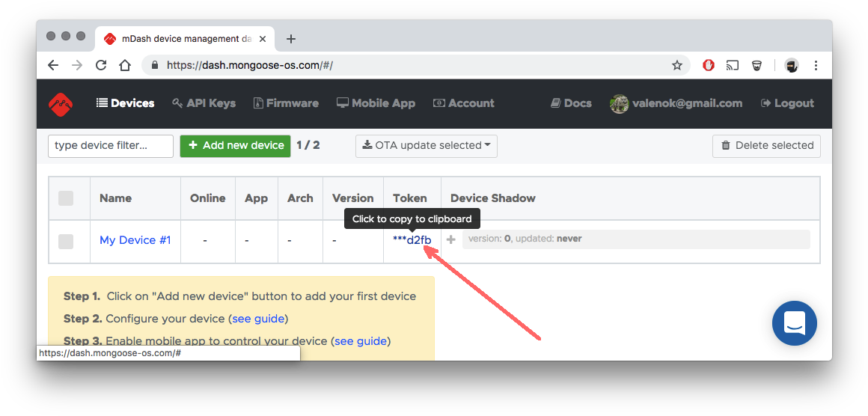Click the plus icon beside device shadow

click(x=451, y=239)
